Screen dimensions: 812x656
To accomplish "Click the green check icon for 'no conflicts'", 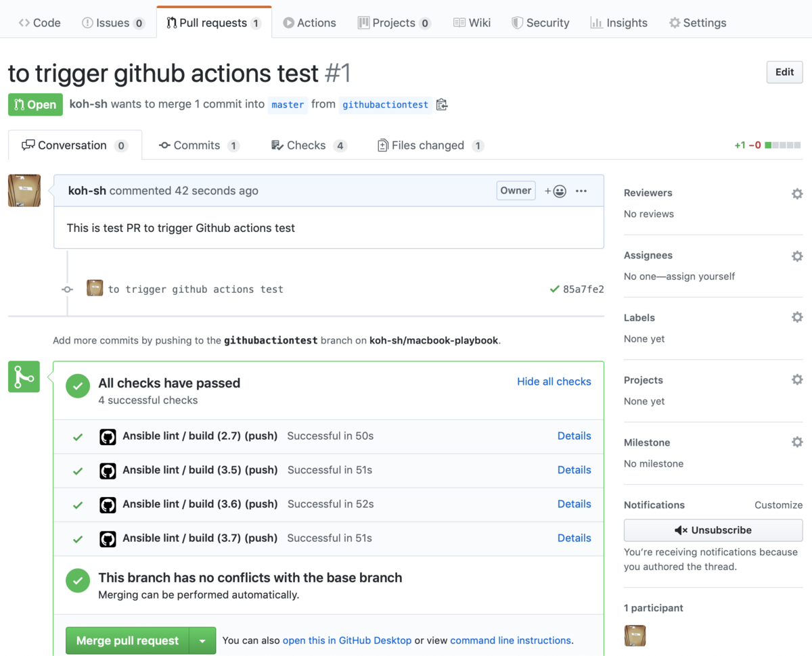I will point(78,581).
